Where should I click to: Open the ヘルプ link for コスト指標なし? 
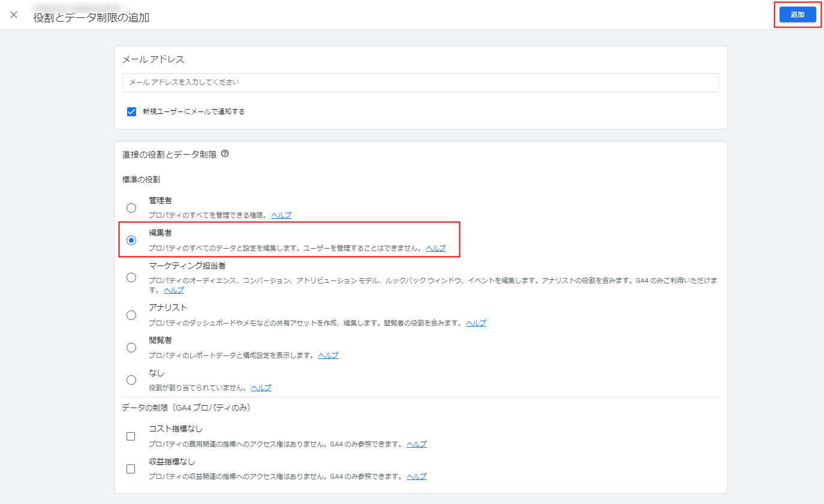(417, 445)
